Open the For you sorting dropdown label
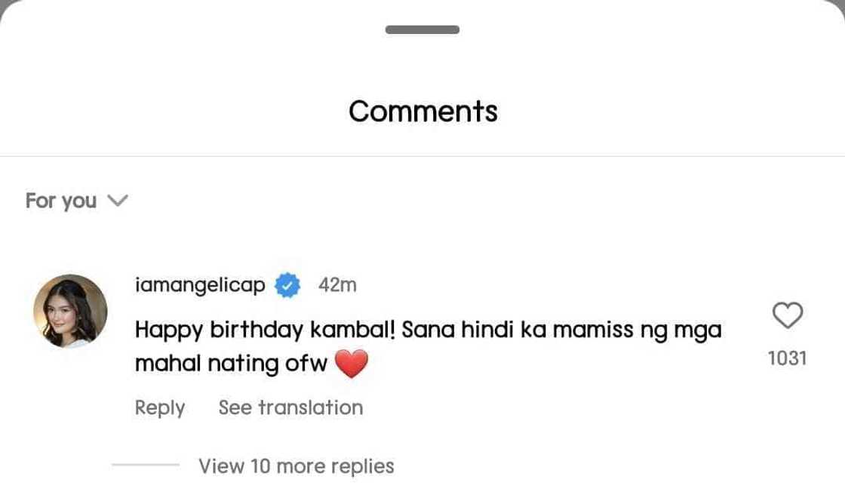 (x=61, y=201)
